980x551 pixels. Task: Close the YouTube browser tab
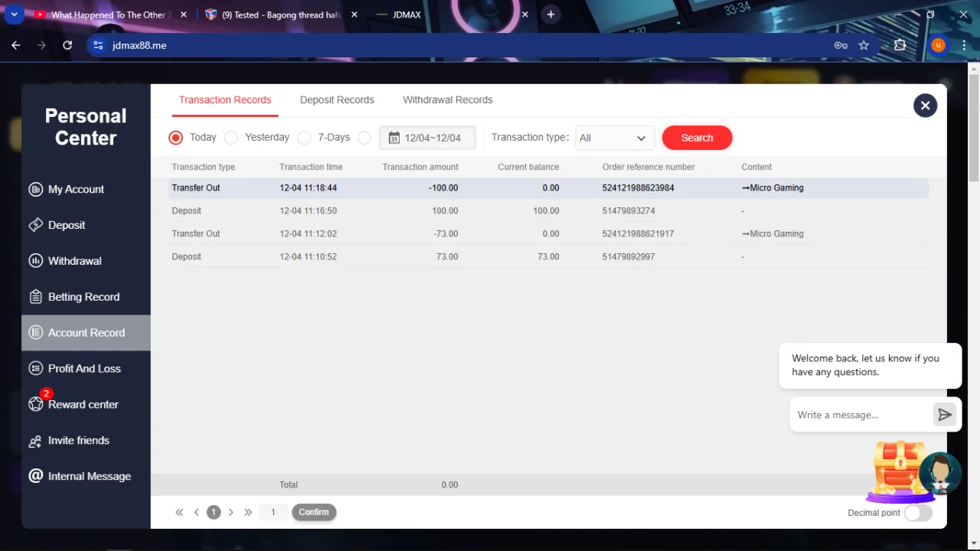click(183, 15)
